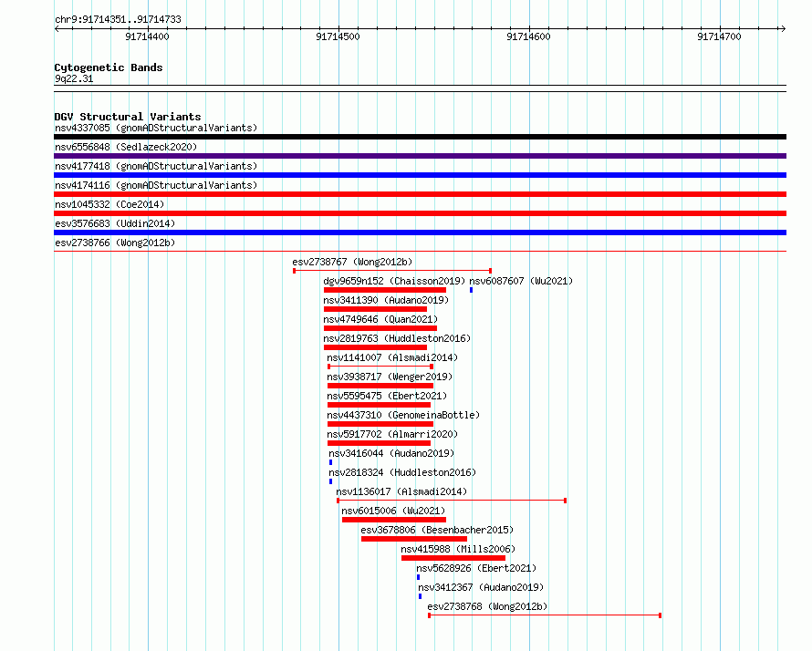Click nsv6015006 (Wu2021) label

click(x=393, y=511)
